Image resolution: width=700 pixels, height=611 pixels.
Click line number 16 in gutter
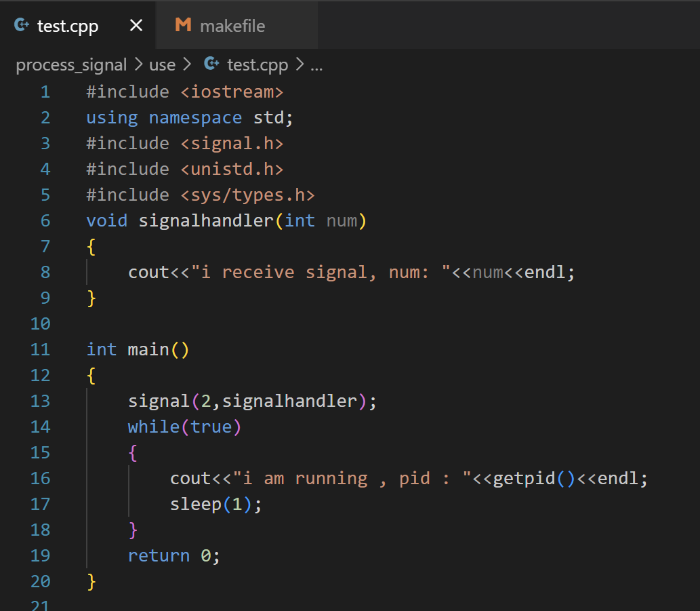[x=40, y=478]
